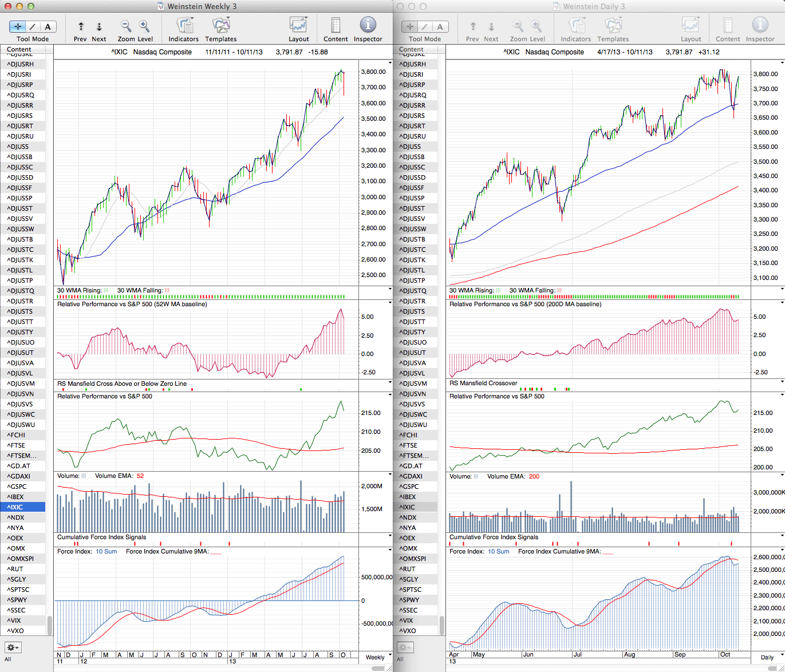Select ^IXIC in the Weekly symbol list
785x672 pixels.
click(x=23, y=507)
